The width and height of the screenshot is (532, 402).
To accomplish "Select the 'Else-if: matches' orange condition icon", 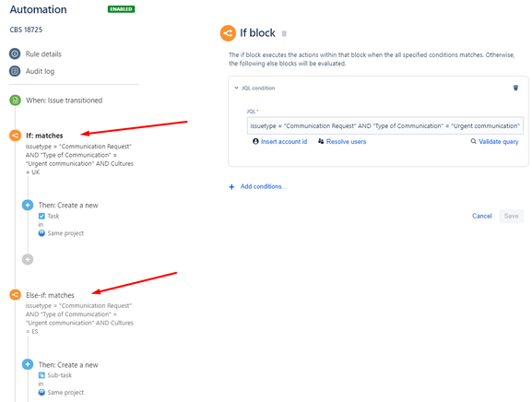I will pos(15,295).
